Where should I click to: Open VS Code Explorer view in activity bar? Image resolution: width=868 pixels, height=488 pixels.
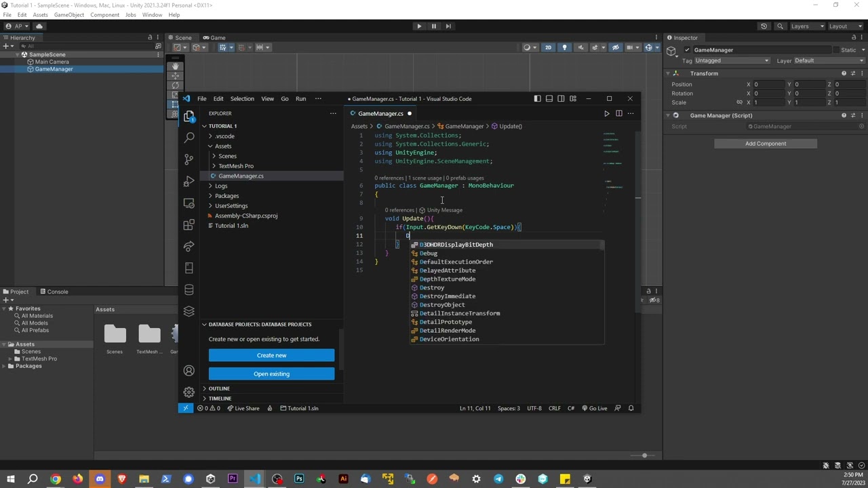189,116
